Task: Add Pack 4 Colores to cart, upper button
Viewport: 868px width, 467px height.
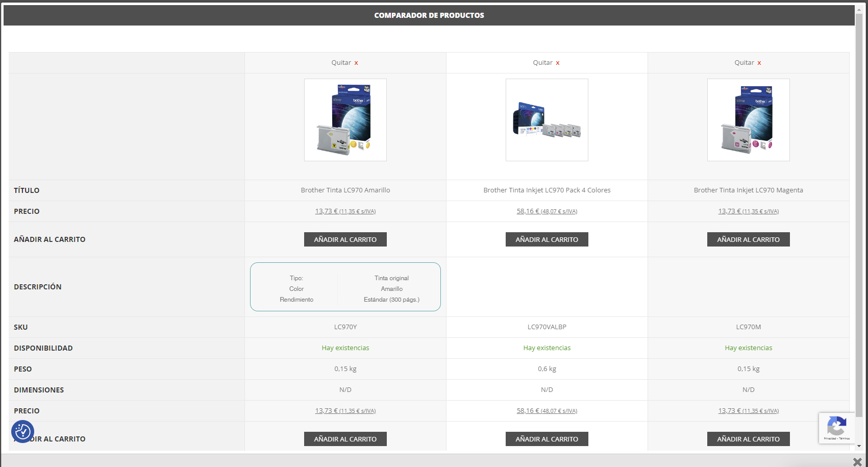Action: pos(547,239)
